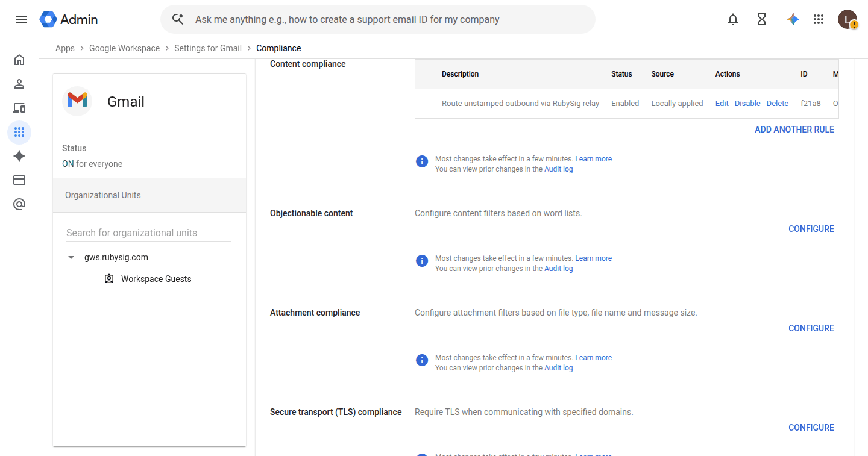Open the account avatar menu
The image size is (868, 456).
pyautogui.click(x=848, y=19)
